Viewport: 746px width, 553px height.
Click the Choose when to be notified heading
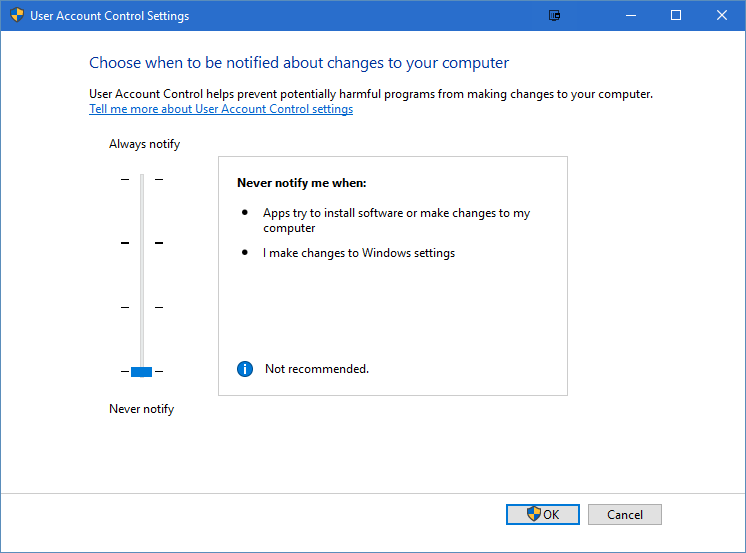299,63
